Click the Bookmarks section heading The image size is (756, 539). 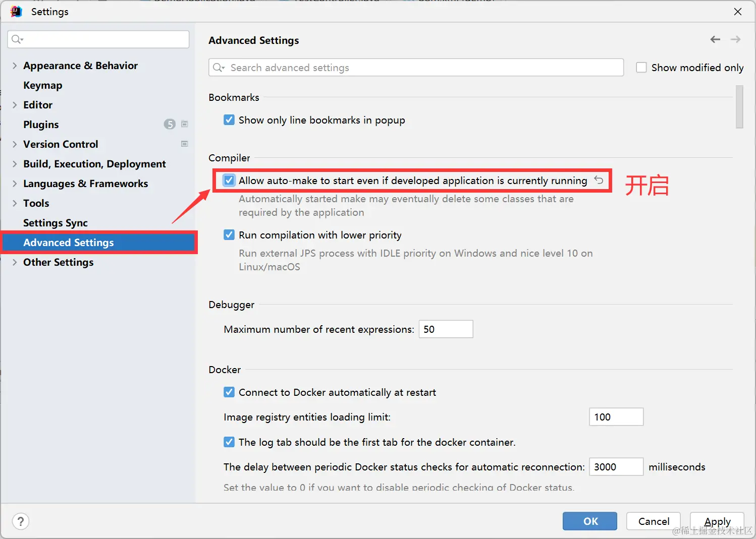[x=234, y=97]
